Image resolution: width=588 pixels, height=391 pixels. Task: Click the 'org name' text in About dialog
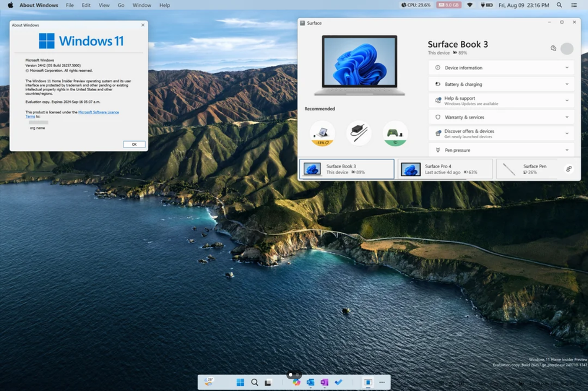click(38, 128)
